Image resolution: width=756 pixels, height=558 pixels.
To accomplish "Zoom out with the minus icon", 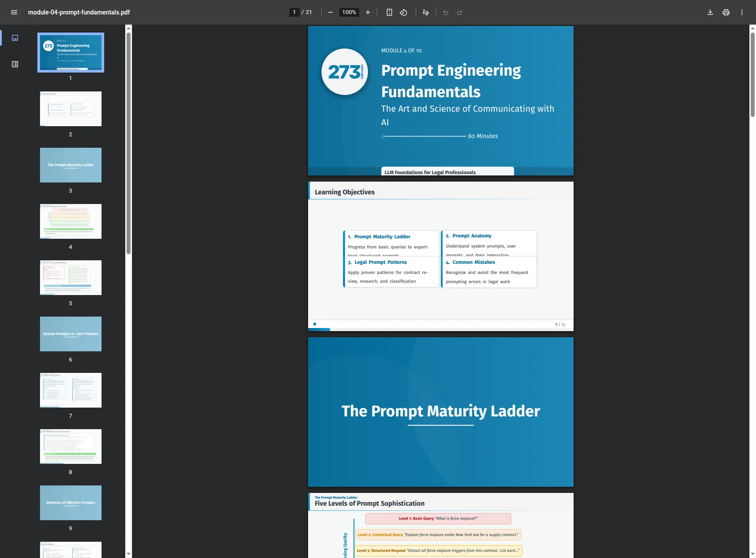I will tap(330, 12).
